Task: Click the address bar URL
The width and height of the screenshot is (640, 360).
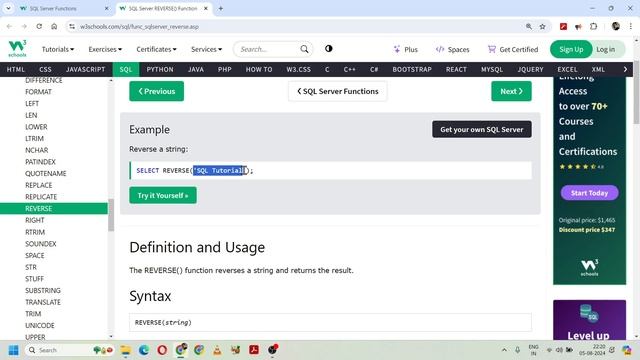Action: coord(139,27)
